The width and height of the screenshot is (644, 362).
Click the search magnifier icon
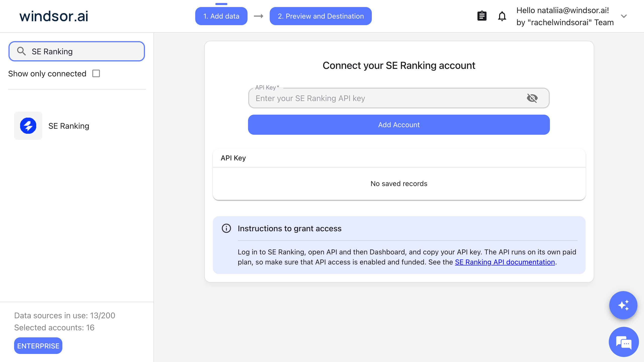point(21,51)
